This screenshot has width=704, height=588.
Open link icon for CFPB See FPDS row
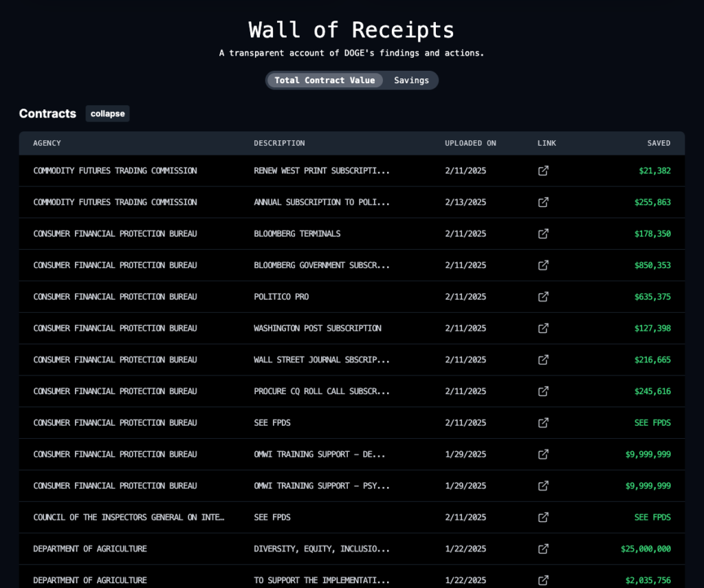coord(543,423)
